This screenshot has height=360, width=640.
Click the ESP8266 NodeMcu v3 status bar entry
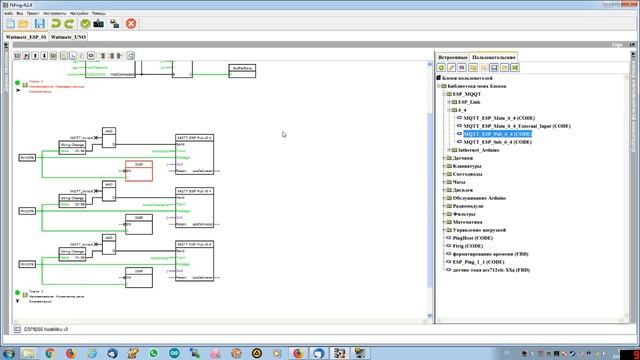click(46, 329)
